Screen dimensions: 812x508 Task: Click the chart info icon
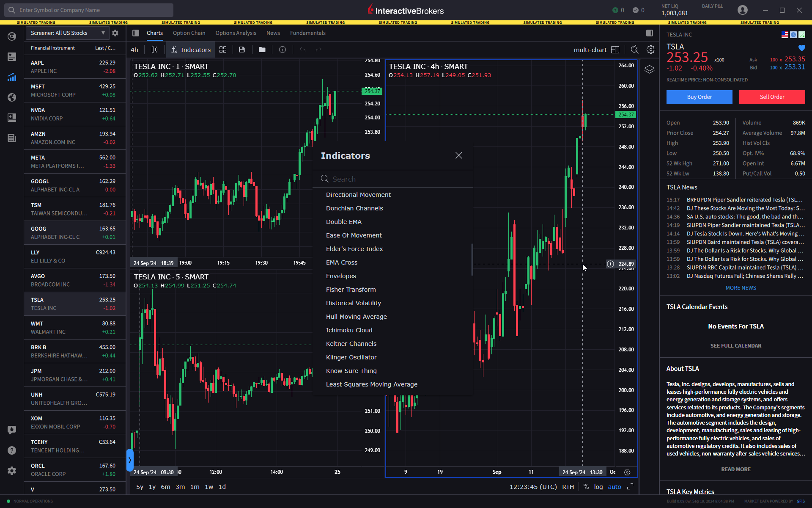[282, 50]
